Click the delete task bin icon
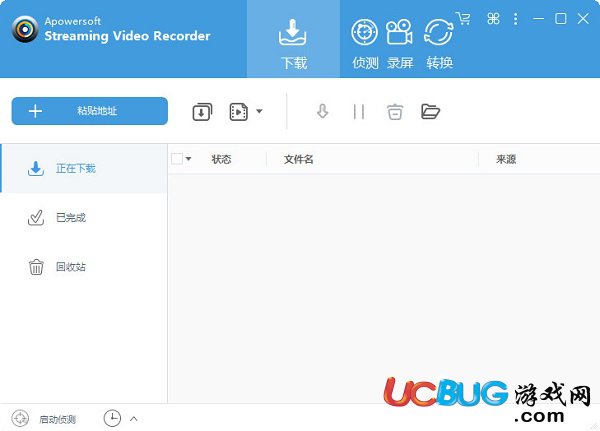The width and height of the screenshot is (600, 431). coord(395,112)
